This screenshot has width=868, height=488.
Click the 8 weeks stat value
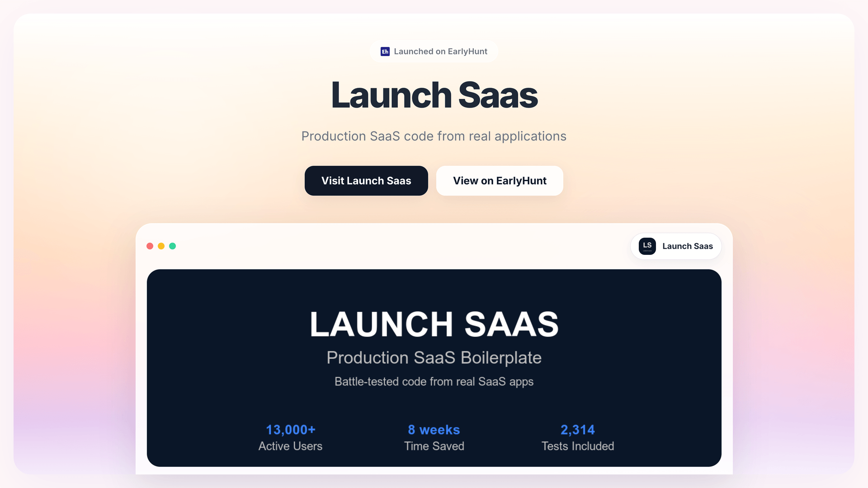(x=434, y=430)
